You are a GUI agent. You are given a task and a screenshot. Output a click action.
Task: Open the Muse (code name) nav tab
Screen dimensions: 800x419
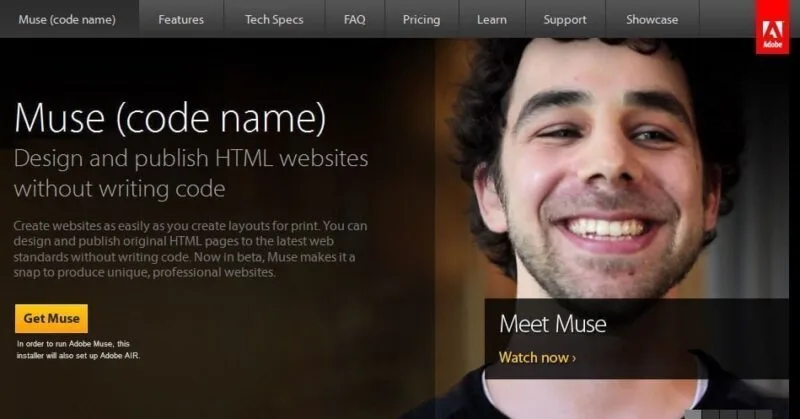click(x=67, y=19)
